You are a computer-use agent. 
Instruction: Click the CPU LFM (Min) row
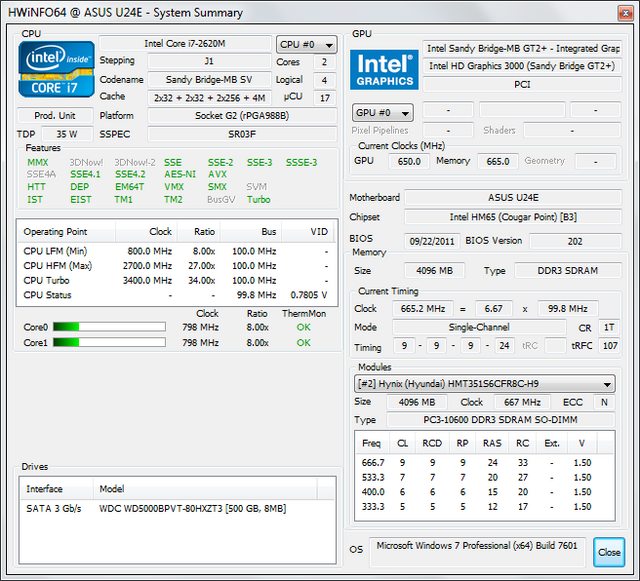coord(177,251)
